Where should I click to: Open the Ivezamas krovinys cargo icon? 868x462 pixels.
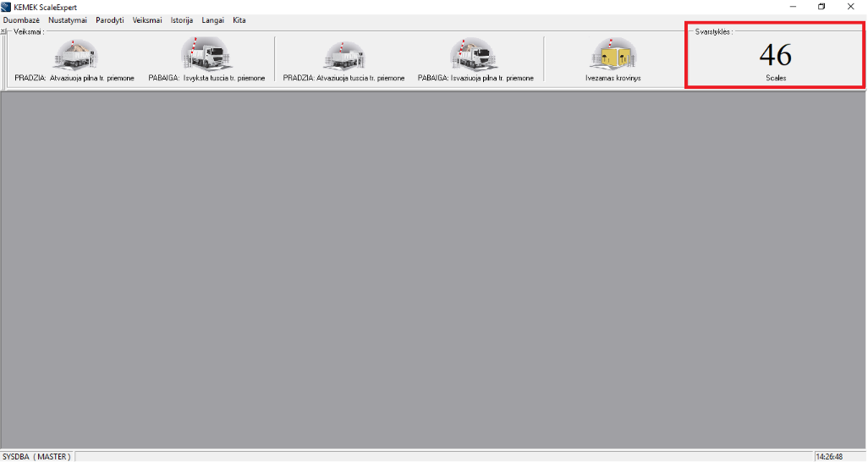[x=613, y=55]
